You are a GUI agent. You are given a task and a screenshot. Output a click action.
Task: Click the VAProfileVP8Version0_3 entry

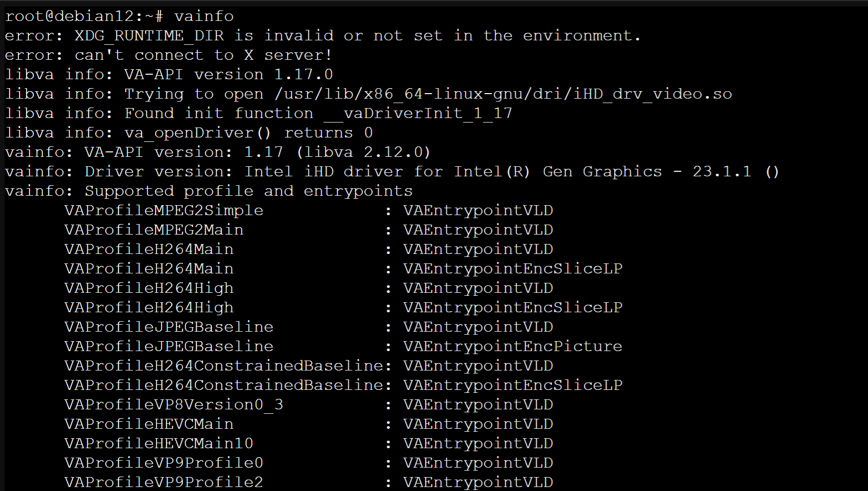coord(174,404)
